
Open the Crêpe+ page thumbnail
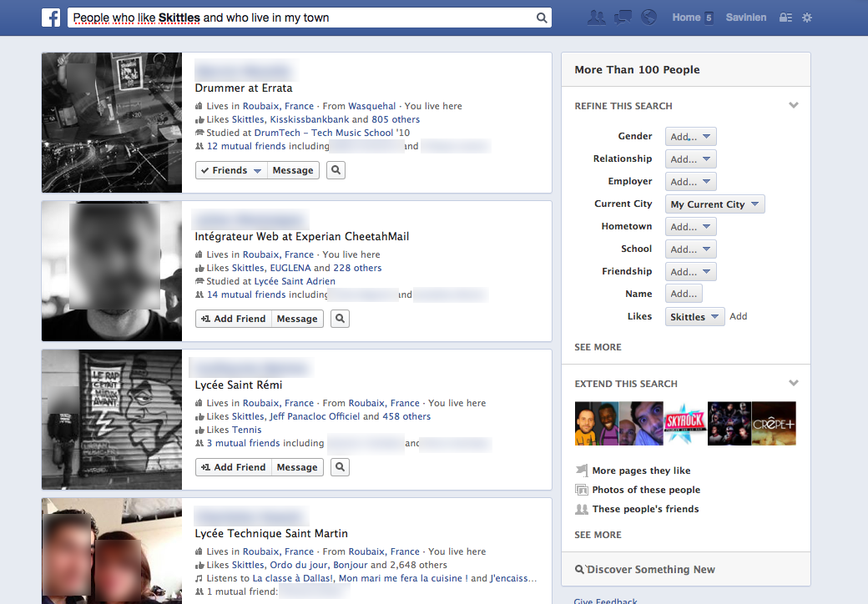774,424
